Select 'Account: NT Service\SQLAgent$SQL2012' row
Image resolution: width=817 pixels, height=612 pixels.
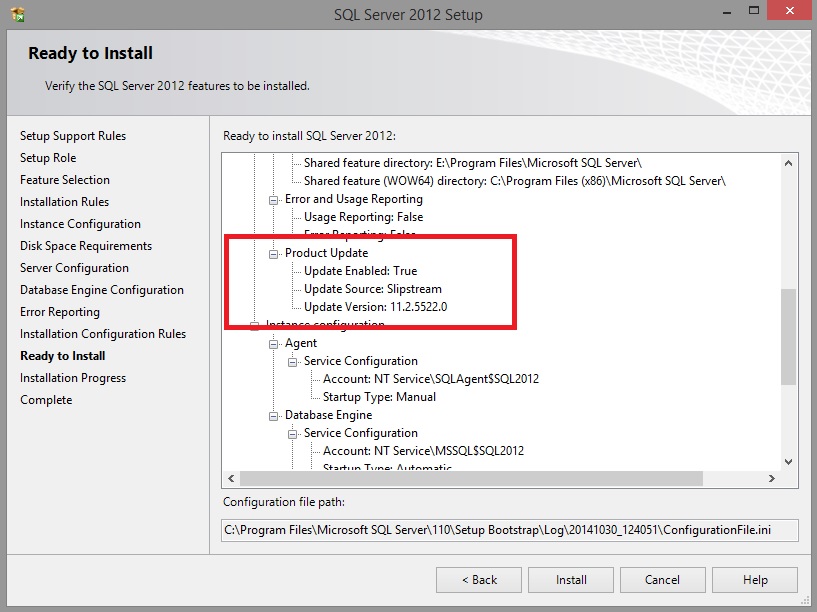pos(431,379)
